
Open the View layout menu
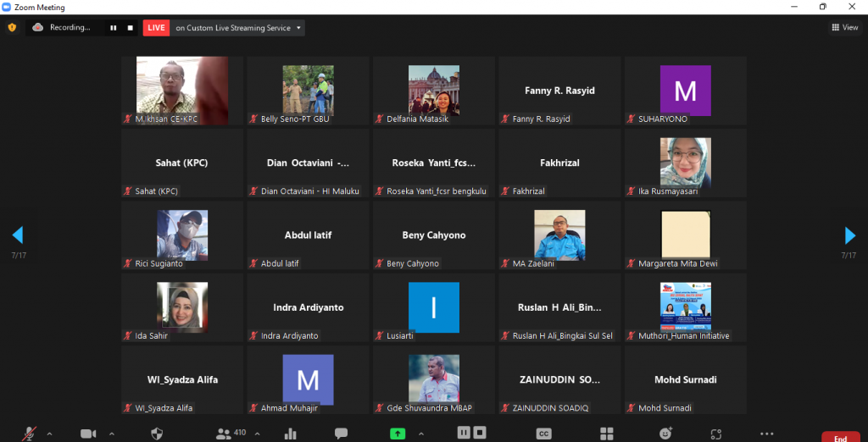click(845, 28)
